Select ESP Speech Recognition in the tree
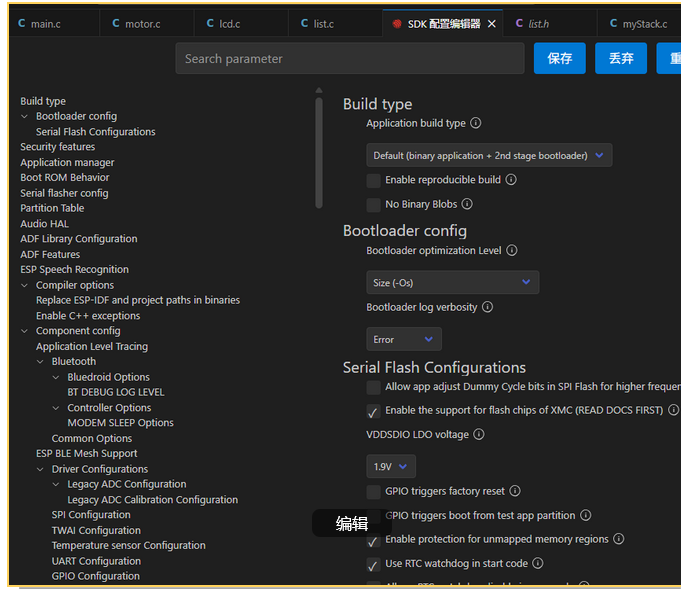Image resolution: width=681 pixels, height=606 pixels. (x=74, y=269)
